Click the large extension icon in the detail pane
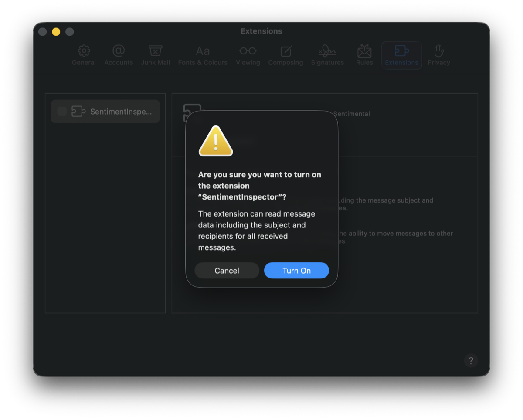 click(x=188, y=109)
